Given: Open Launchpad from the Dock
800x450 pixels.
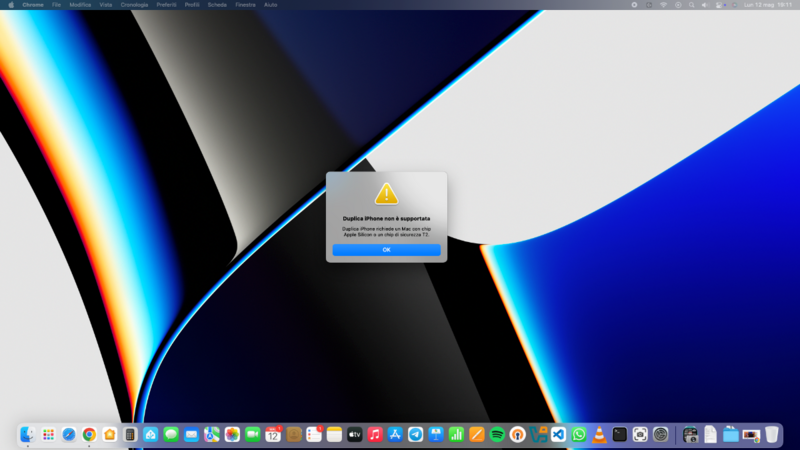Looking at the screenshot, I should 48,434.
